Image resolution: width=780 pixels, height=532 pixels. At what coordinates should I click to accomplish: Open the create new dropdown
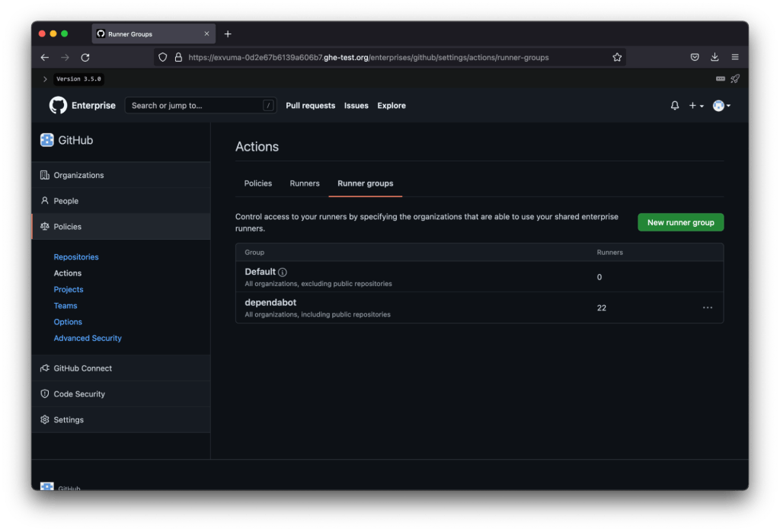695,106
